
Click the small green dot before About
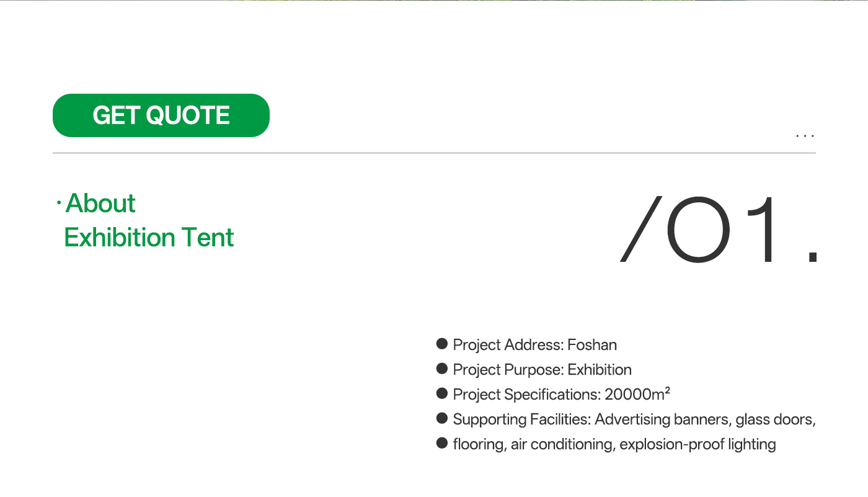[x=58, y=204]
